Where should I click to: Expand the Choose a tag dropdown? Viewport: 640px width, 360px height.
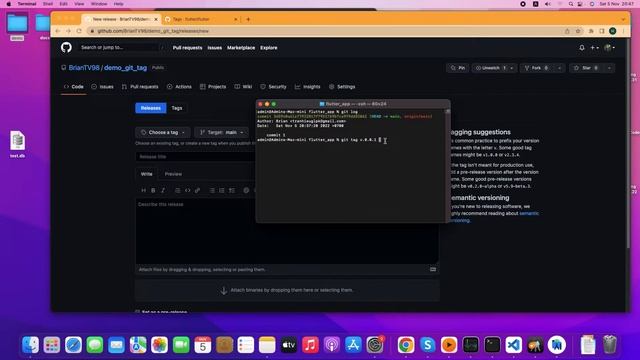[x=163, y=132]
